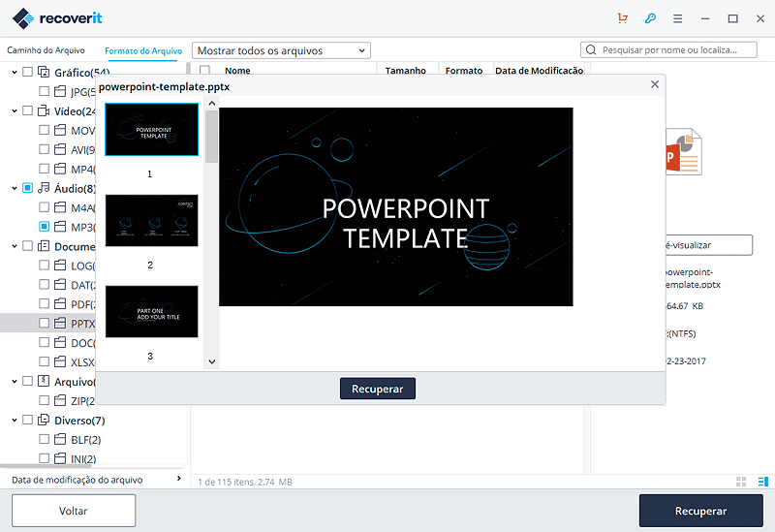The height and width of the screenshot is (532, 775).
Task: Check the Gráfico category checkbox
Action: [x=28, y=72]
